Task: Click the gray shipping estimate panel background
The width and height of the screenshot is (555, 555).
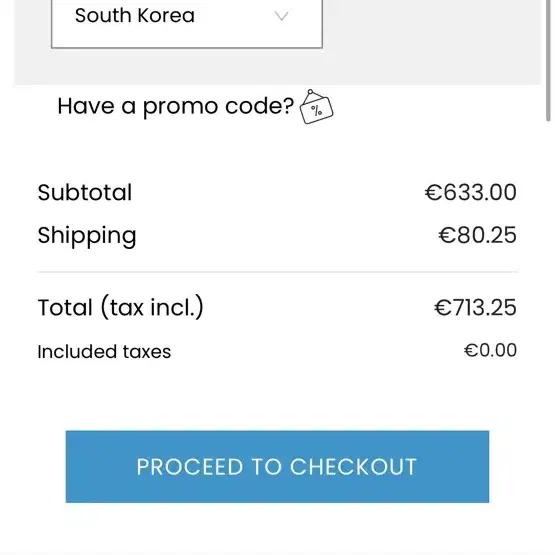Action: tap(432, 42)
